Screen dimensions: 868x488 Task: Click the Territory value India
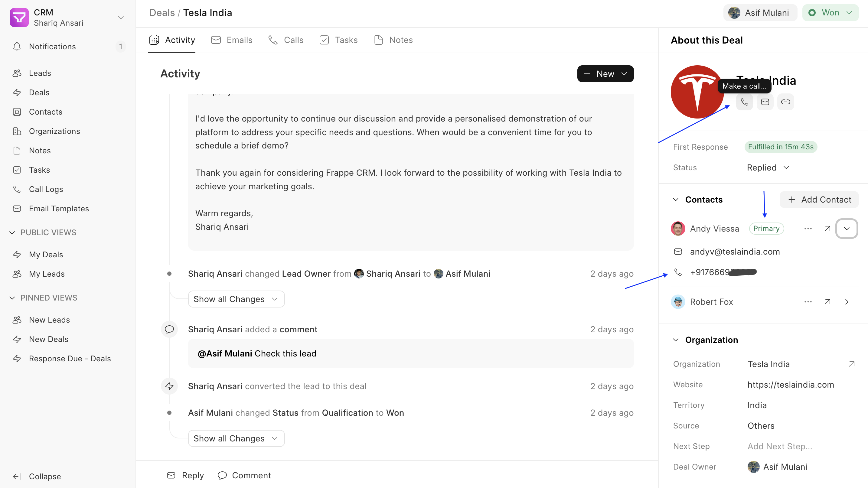click(x=757, y=405)
